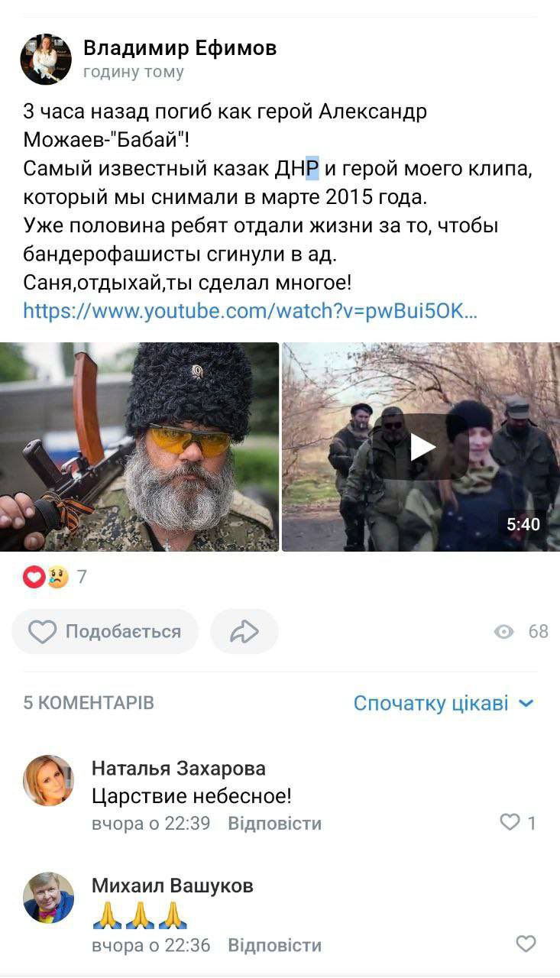
Task: Reply to Наталья Захарова via Відповісти
Action: (x=275, y=824)
